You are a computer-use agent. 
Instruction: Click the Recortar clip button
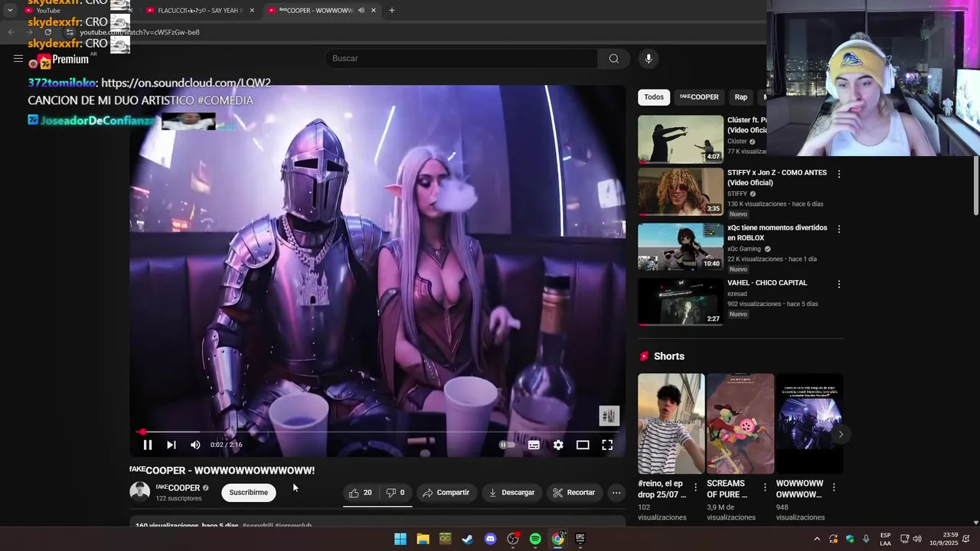pyautogui.click(x=574, y=493)
